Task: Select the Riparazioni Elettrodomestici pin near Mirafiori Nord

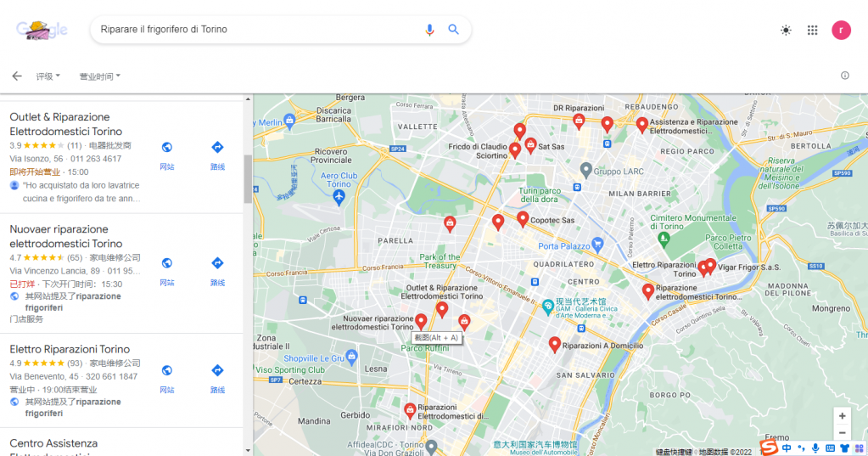Action: click(x=410, y=410)
